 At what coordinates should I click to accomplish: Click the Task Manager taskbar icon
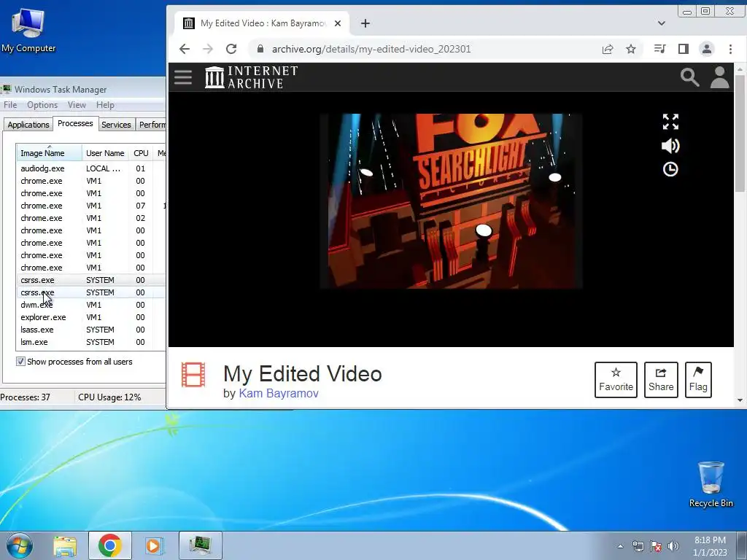pos(201,545)
